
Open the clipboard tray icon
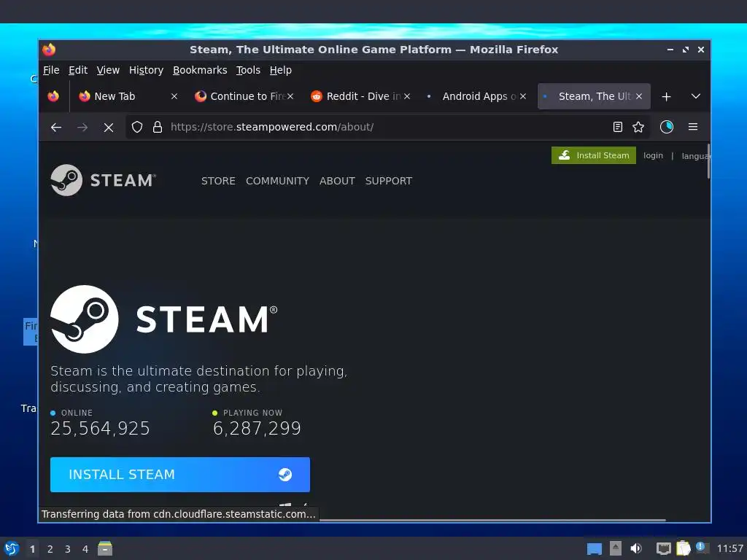(683, 548)
